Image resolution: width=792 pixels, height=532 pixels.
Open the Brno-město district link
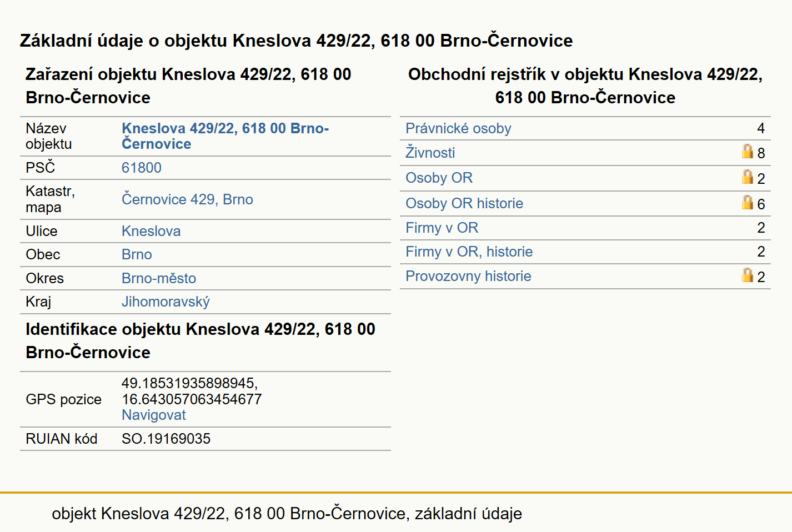[159, 278]
